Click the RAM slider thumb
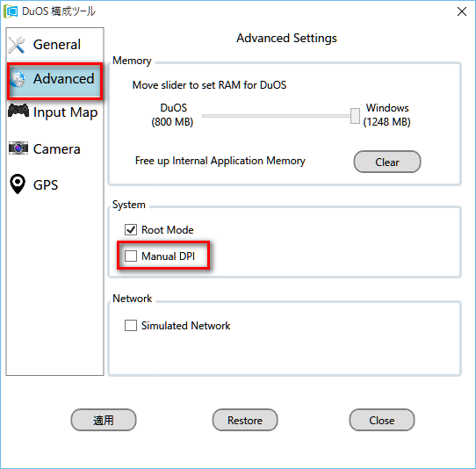Image resolution: width=476 pixels, height=469 pixels. tap(355, 116)
